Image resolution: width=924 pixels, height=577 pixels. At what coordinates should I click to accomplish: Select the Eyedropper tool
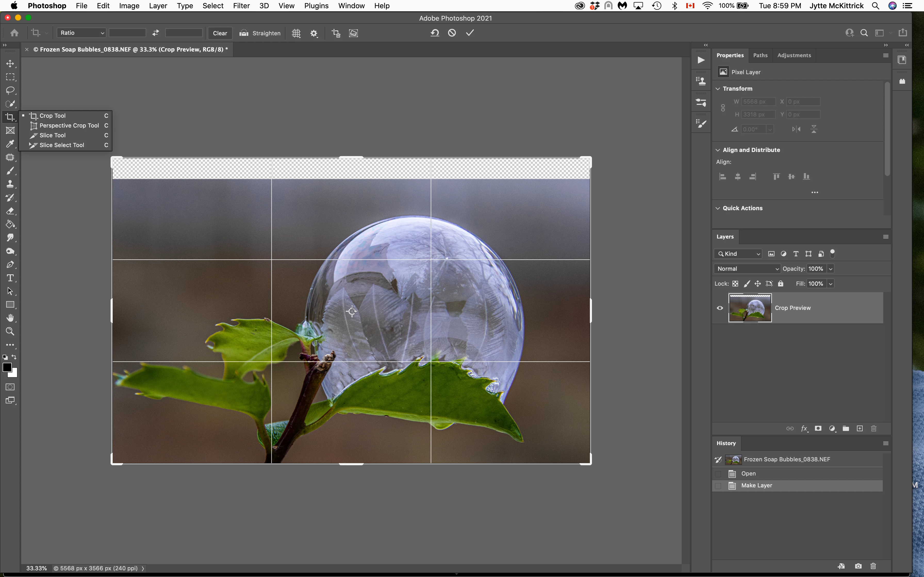pos(10,144)
